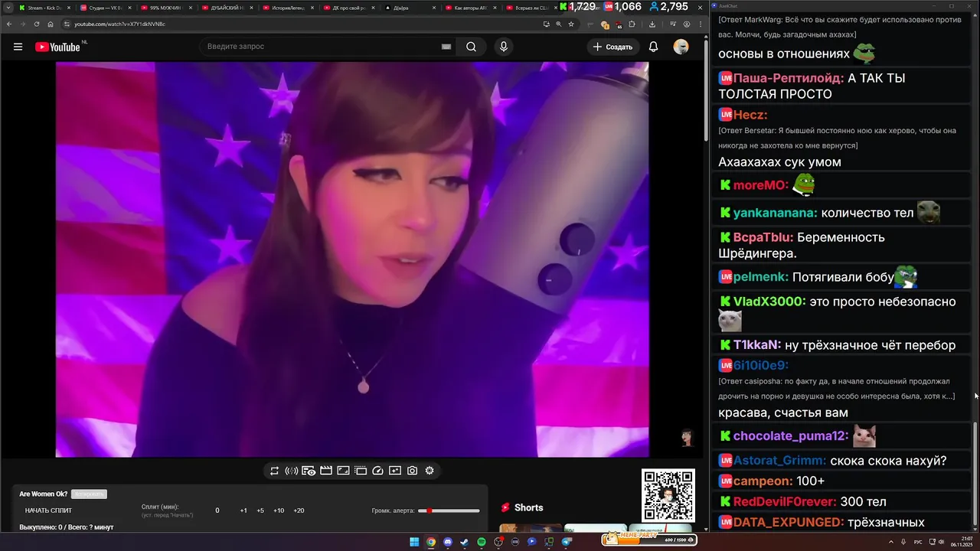Open the browser downloads icon

652,24
